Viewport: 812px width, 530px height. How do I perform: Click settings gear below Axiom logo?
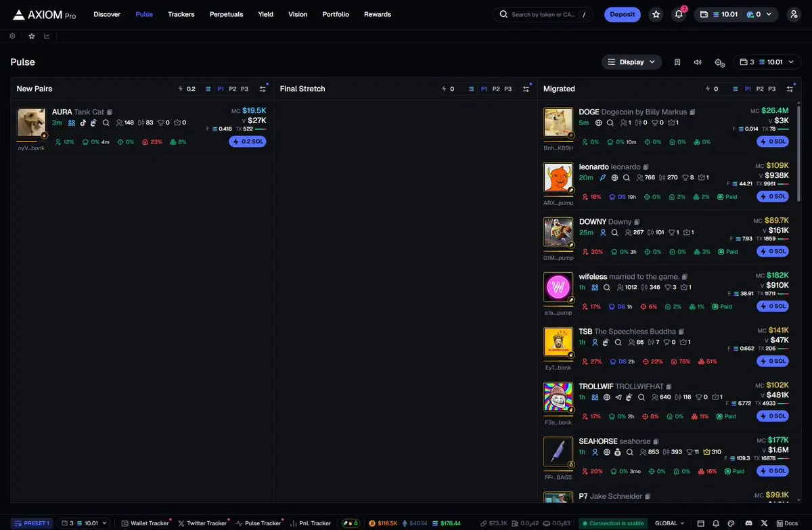pyautogui.click(x=12, y=36)
